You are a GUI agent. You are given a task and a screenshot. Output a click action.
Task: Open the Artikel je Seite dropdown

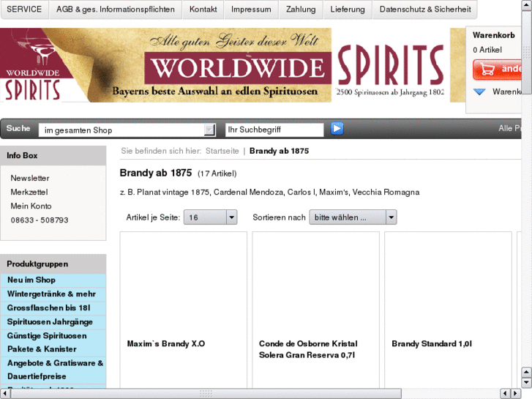tap(210, 217)
